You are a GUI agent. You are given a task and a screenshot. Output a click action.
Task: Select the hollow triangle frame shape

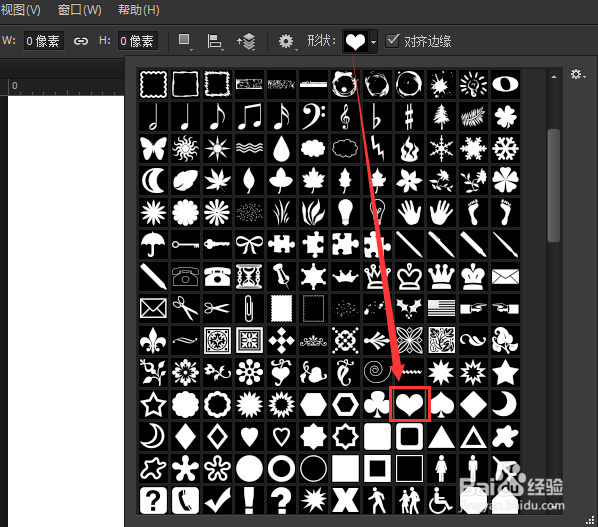coord(473,436)
